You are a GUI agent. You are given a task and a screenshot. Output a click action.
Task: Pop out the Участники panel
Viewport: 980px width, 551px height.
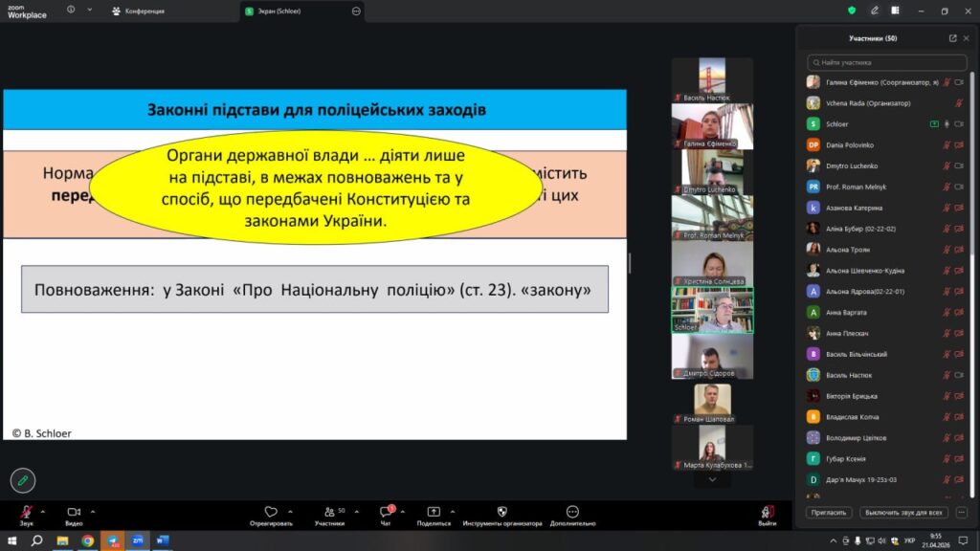pos(952,38)
